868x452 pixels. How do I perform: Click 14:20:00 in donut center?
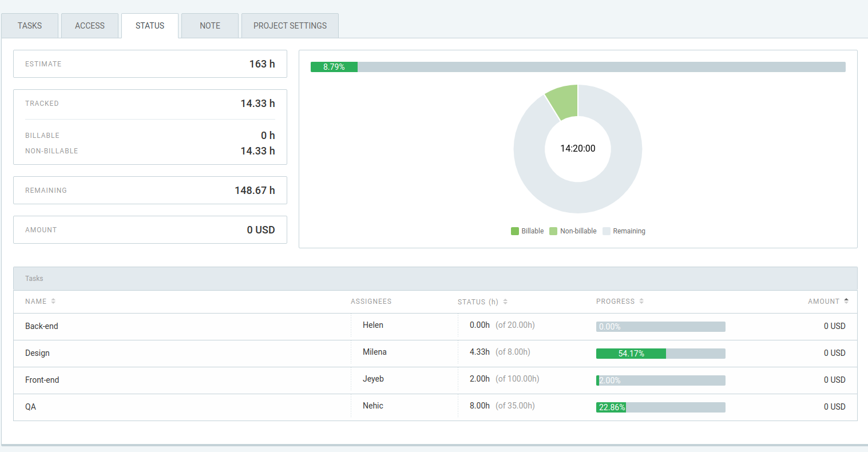578,148
